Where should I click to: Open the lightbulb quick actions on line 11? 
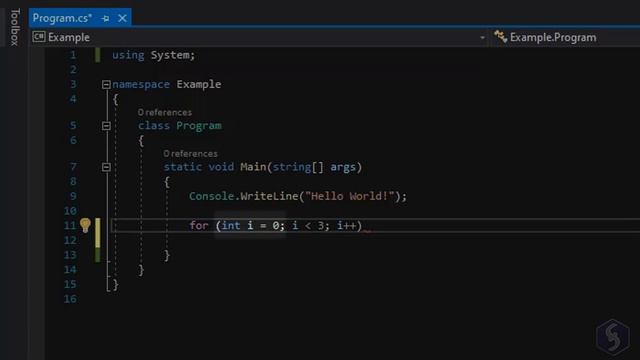85,225
